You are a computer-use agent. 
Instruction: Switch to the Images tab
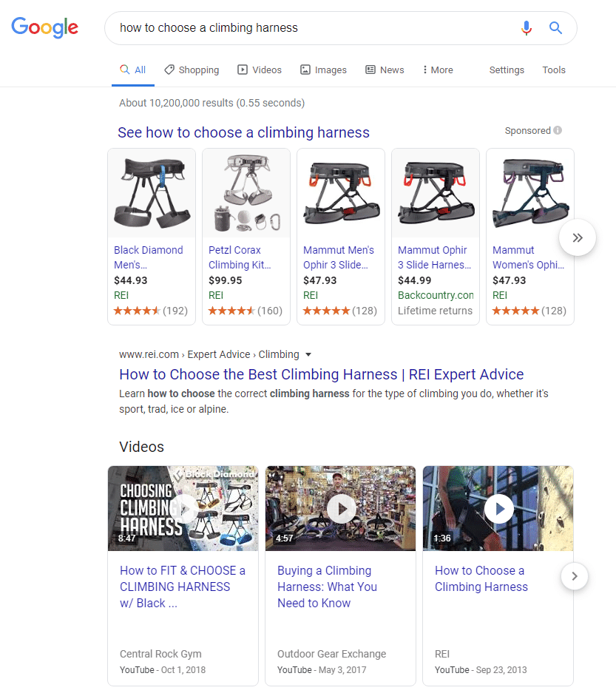(324, 70)
